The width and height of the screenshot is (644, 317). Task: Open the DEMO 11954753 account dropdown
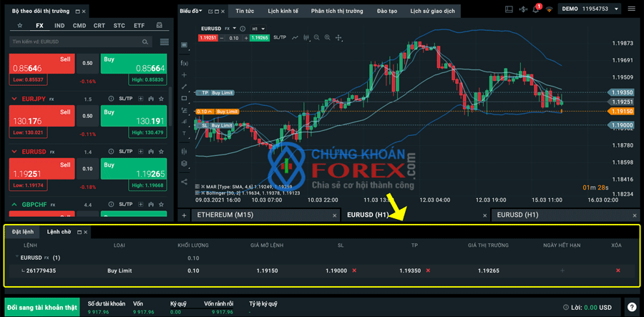tap(590, 9)
